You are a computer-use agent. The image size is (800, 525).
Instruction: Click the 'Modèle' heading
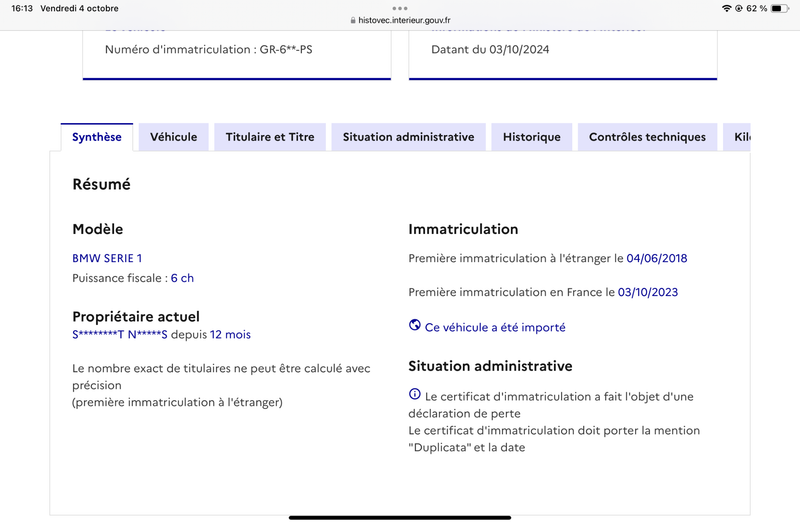[x=97, y=229]
